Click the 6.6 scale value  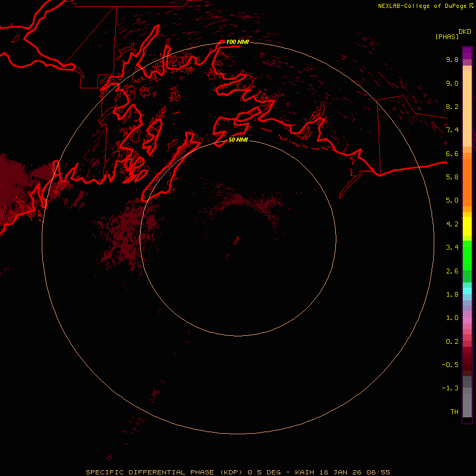pos(452,153)
